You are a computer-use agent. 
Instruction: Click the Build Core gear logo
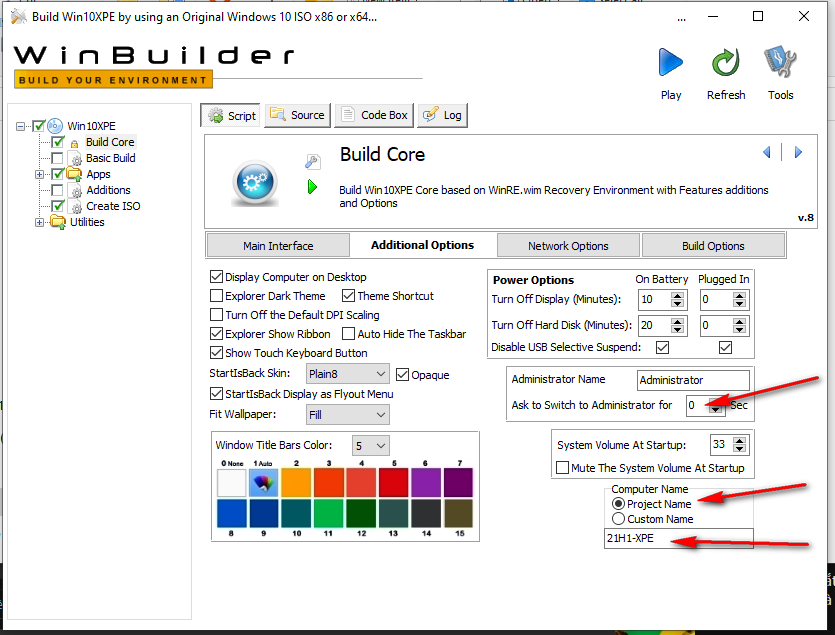pyautogui.click(x=255, y=182)
